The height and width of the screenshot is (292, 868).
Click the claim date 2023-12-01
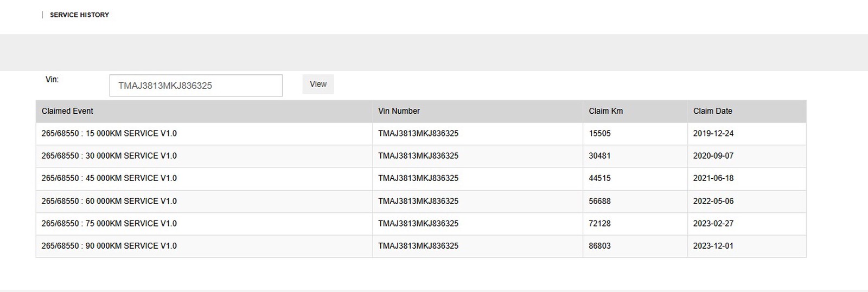click(x=713, y=246)
